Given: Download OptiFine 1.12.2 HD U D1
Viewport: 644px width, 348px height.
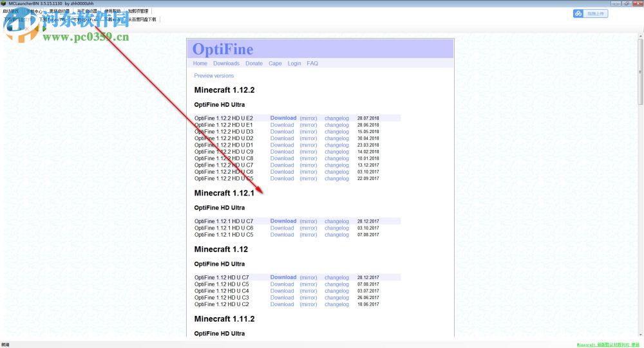Looking at the screenshot, I should [282, 145].
